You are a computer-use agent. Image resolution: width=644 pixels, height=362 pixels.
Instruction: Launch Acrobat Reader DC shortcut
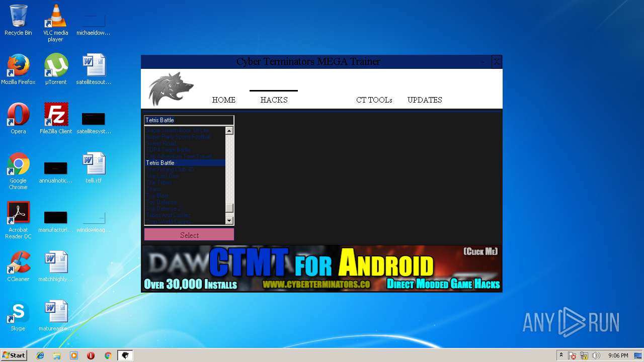point(18,220)
